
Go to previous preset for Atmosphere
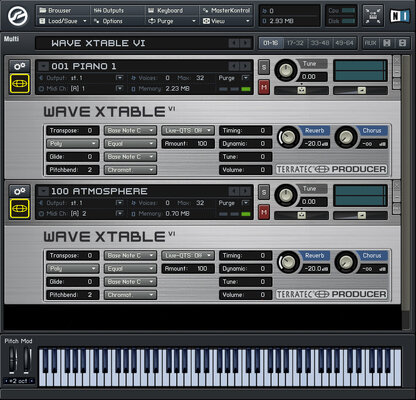click(x=234, y=191)
